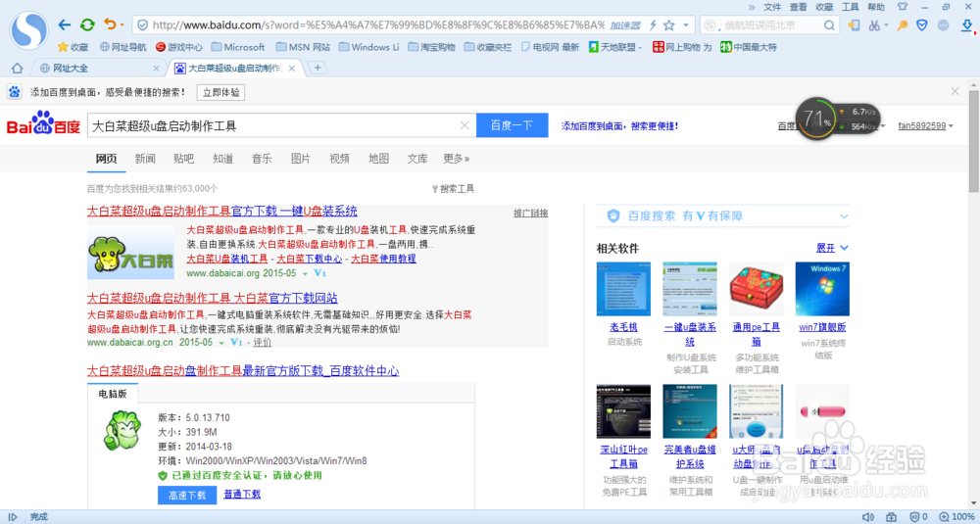Select the 视频 search tab
This screenshot has width=980, height=524.
point(339,159)
